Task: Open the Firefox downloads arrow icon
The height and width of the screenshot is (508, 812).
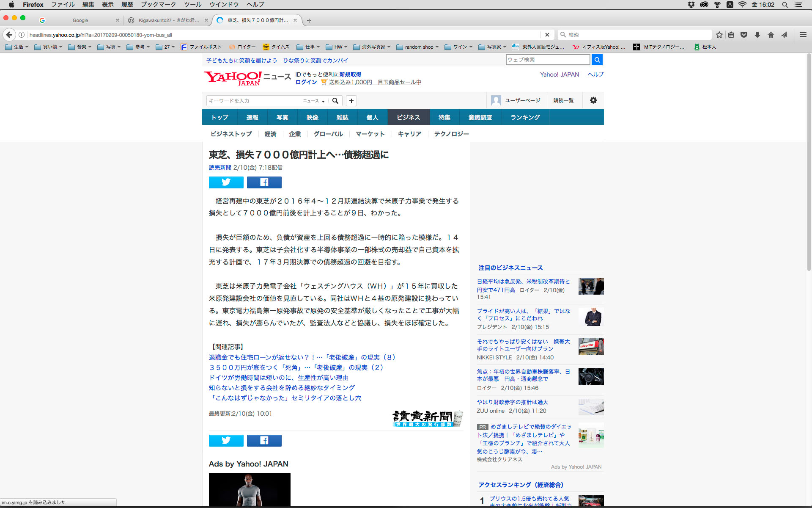Action: (757, 35)
